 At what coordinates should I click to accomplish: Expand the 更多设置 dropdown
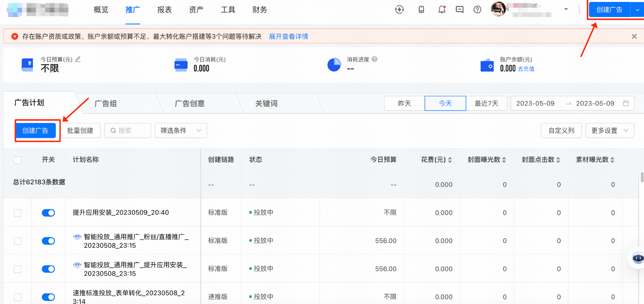(x=610, y=131)
